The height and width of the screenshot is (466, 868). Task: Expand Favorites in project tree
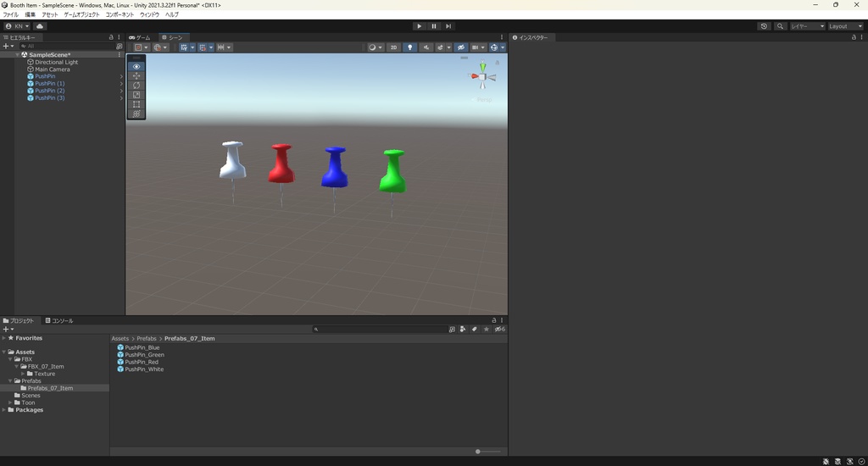click(4, 338)
